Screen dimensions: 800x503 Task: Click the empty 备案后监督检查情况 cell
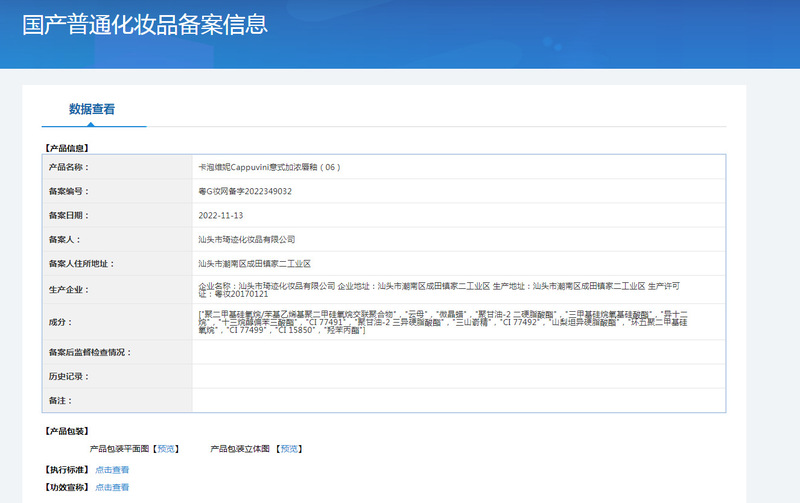[459, 352]
